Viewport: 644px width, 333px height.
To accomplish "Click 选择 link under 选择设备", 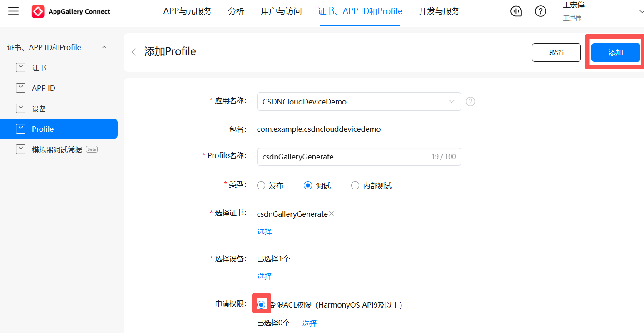I will [264, 277].
